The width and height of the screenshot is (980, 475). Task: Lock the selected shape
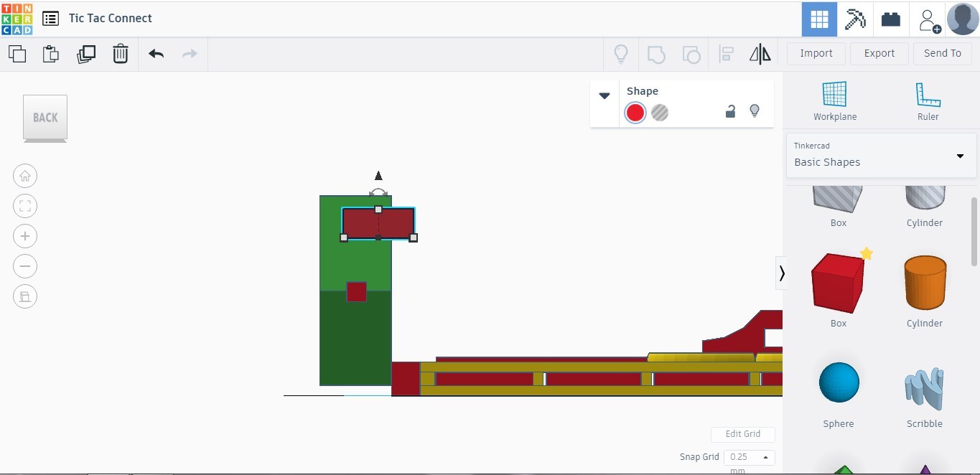[730, 111]
